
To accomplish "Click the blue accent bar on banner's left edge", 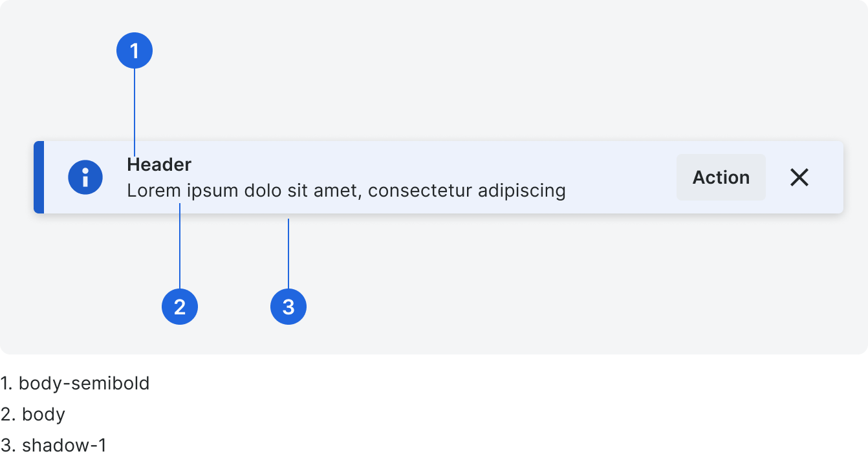I will pos(39,177).
